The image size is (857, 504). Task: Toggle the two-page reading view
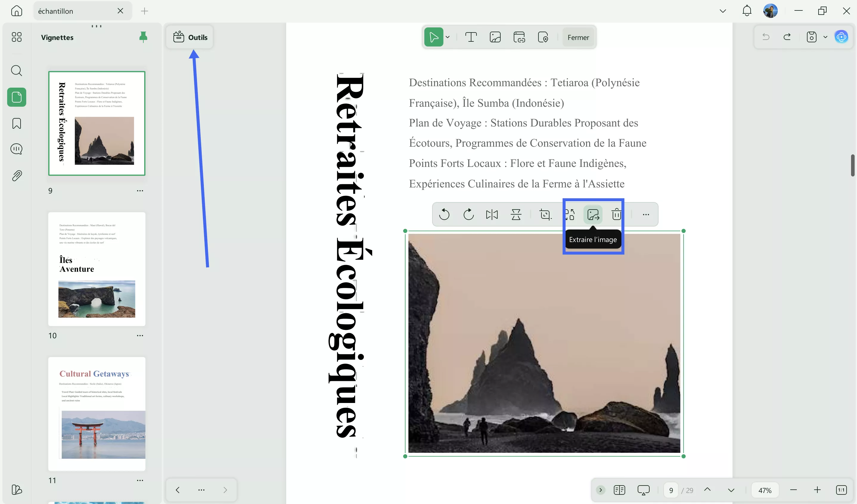click(619, 490)
